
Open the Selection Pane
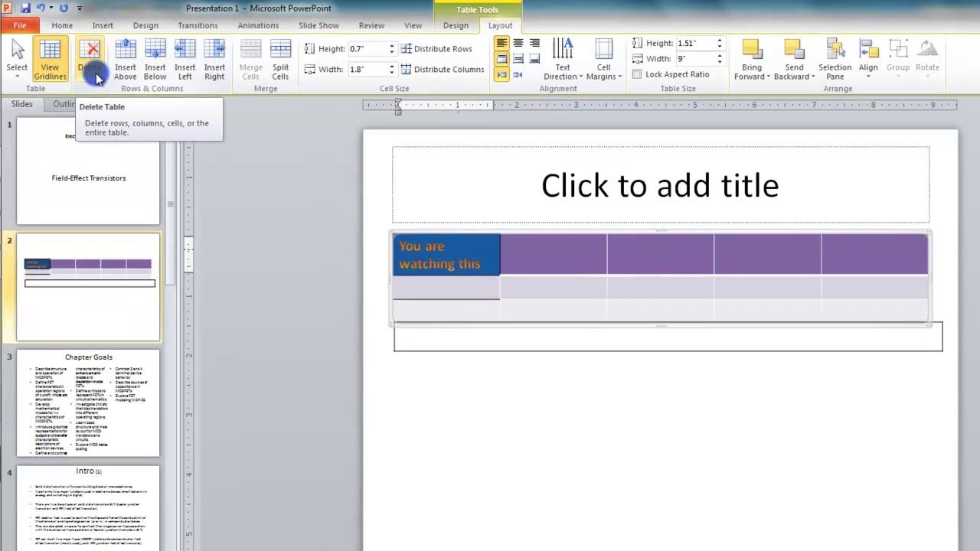point(835,60)
